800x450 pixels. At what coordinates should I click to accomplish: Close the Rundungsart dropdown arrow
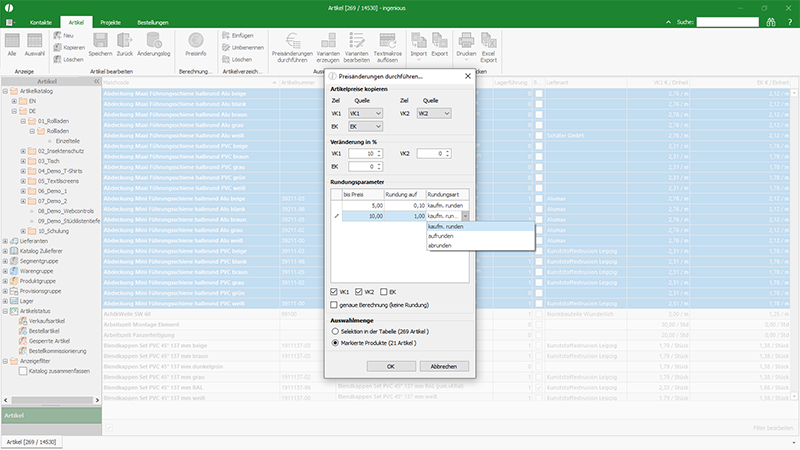(x=465, y=216)
